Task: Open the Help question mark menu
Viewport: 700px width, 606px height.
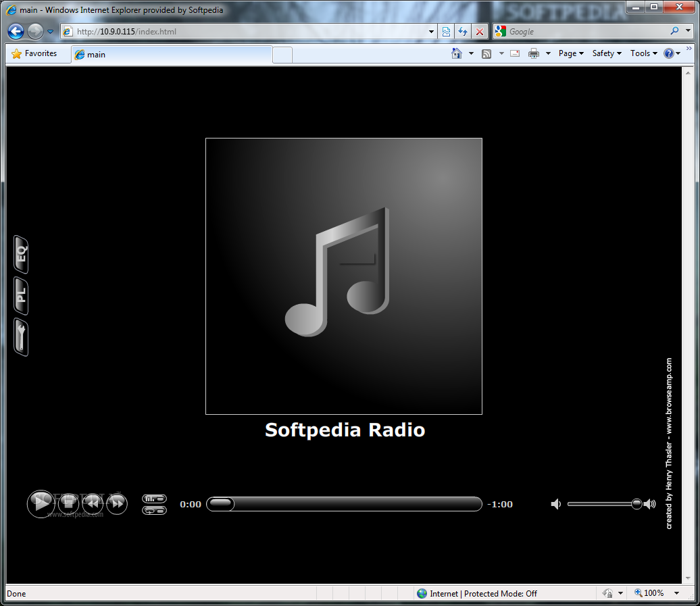Action: (x=672, y=53)
